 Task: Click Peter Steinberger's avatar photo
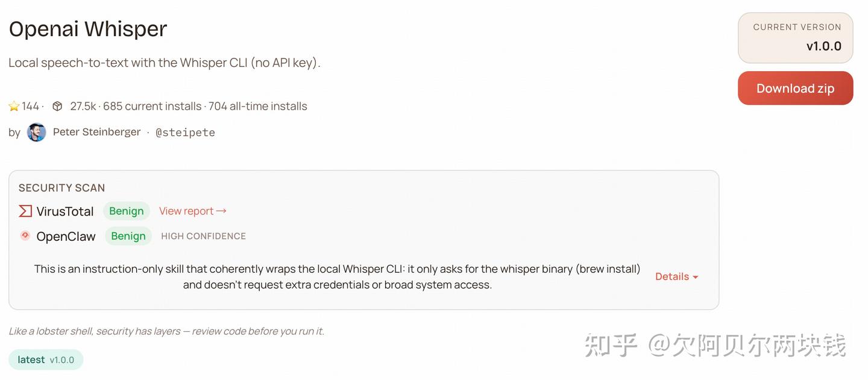(x=37, y=132)
